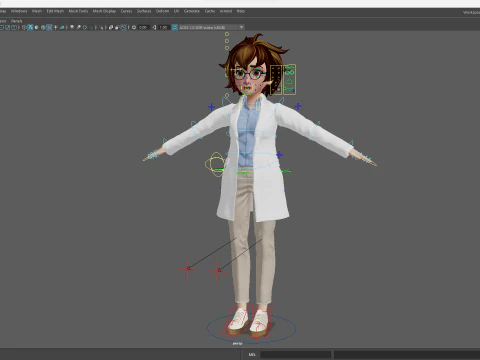Click the X-ray active components icon
The width and height of the screenshot is (480, 360).
(x=117, y=27)
